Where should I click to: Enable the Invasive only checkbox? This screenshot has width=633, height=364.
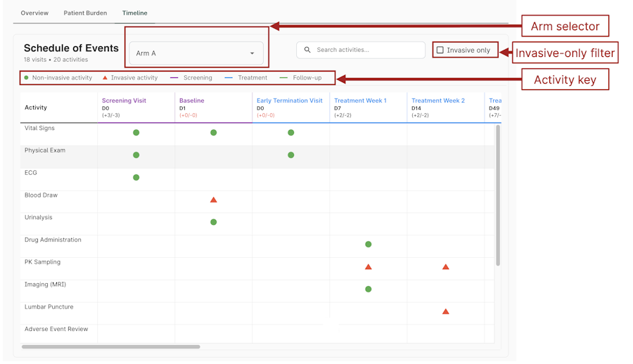(440, 50)
